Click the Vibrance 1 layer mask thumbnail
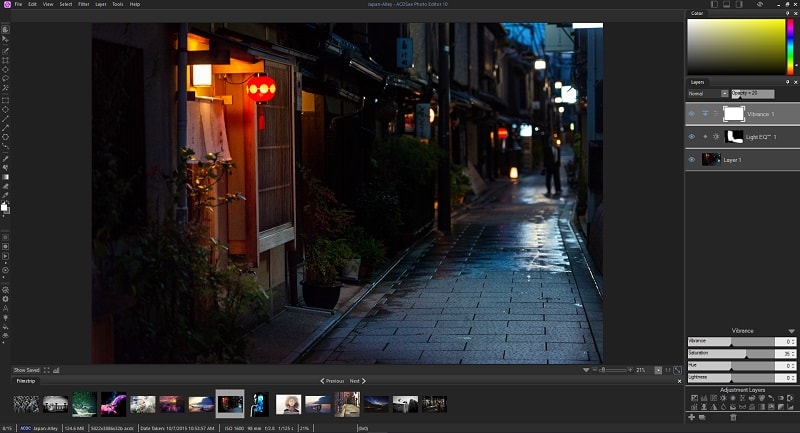 734,114
